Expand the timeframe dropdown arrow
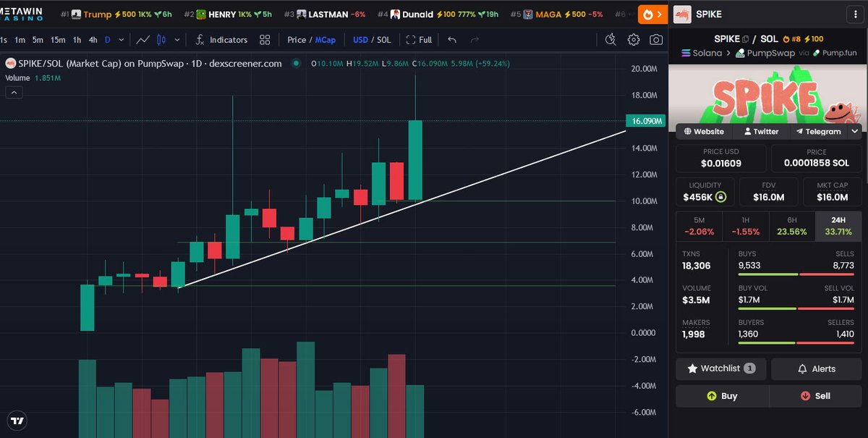This screenshot has width=868, height=438. pos(121,40)
